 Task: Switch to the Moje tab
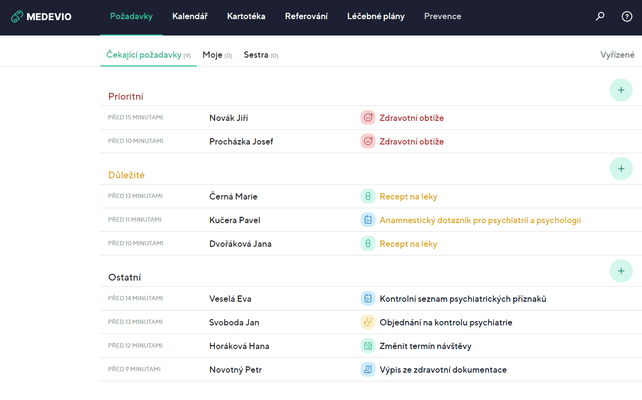(212, 55)
